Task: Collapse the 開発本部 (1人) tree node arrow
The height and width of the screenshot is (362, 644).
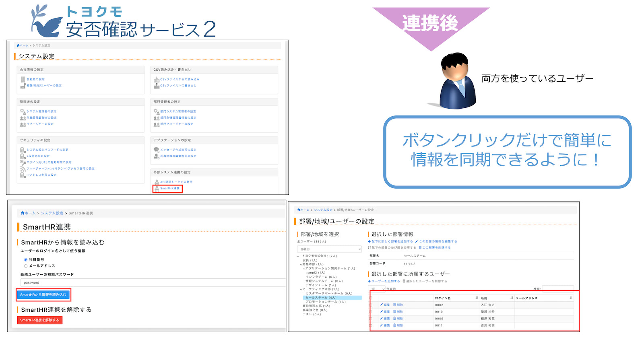Action: click(x=301, y=265)
